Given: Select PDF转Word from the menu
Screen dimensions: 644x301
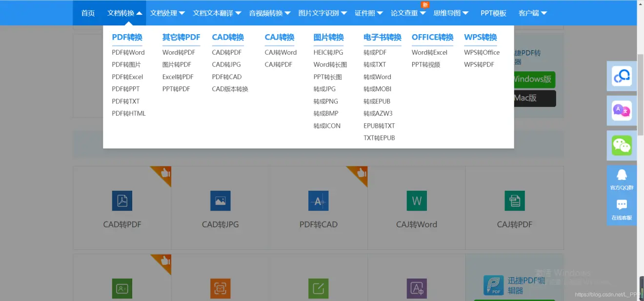Looking at the screenshot, I should pyautogui.click(x=128, y=52).
